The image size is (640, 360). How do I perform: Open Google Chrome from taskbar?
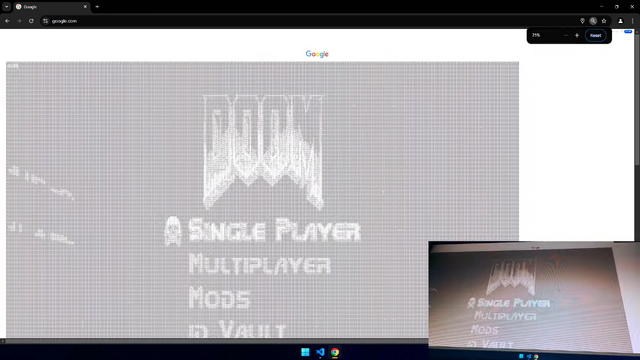click(x=335, y=352)
